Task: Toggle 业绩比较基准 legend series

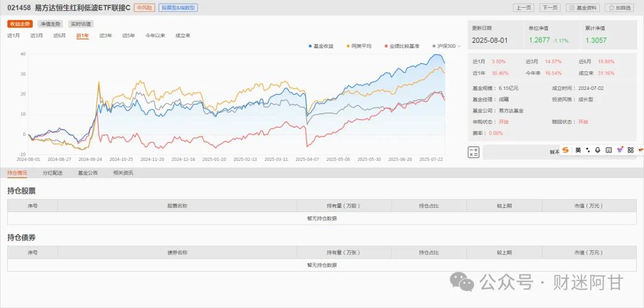Action: (402, 46)
